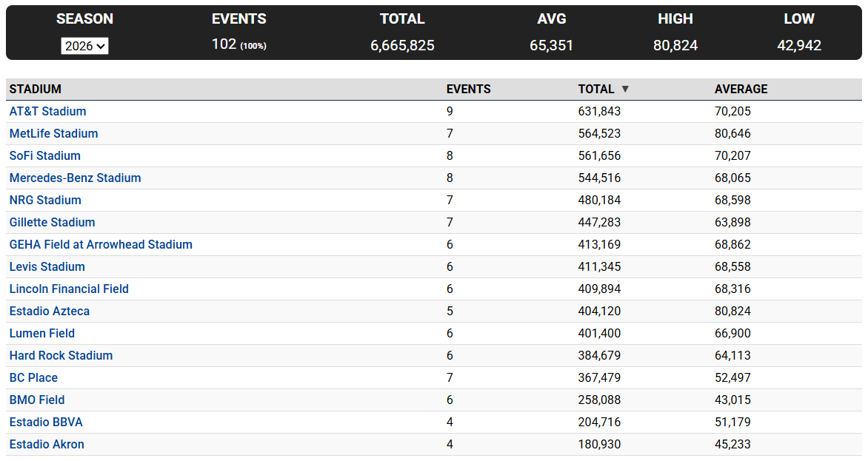Screen dimensions: 868x461
Task: Open MetLife Stadium link
Action: click(54, 133)
